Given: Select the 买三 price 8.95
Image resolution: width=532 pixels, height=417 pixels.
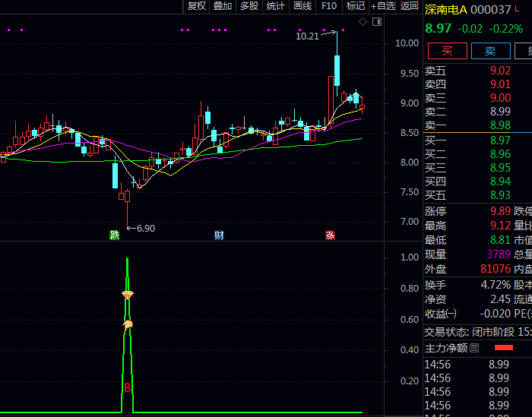Looking at the screenshot, I should click(500, 168).
